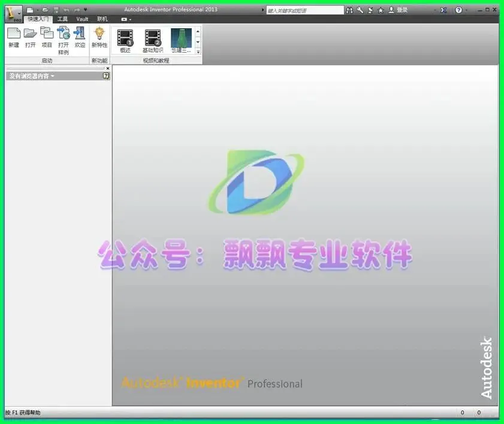
Task: Click the 新建 (New) ribbon button
Action: 14,38
